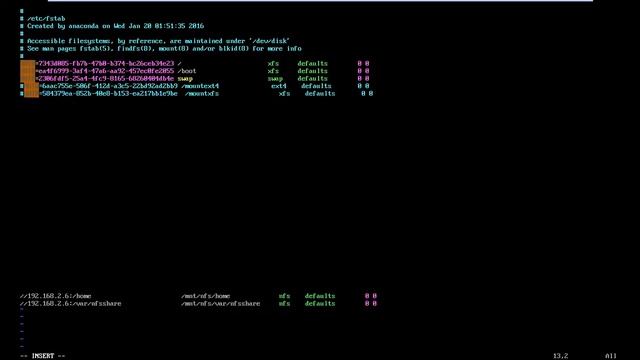This screenshot has height=360, width=640.
Task: Click "defaults" on the /mnt/nfs/var/nfsshare line
Action: pyautogui.click(x=320, y=304)
